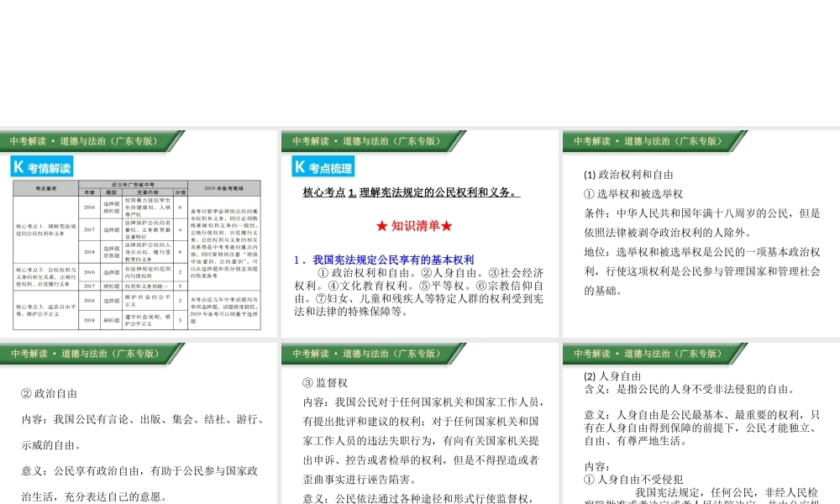Click the line 含义：是指公民的人身不受非法侵犯的自由。
Screen dimensions: 840x504
tap(690, 390)
